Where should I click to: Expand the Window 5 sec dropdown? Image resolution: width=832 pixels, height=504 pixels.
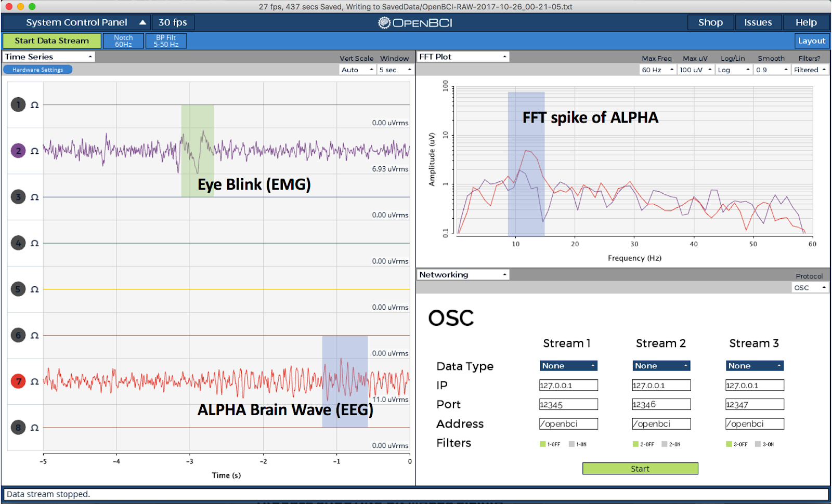click(395, 70)
